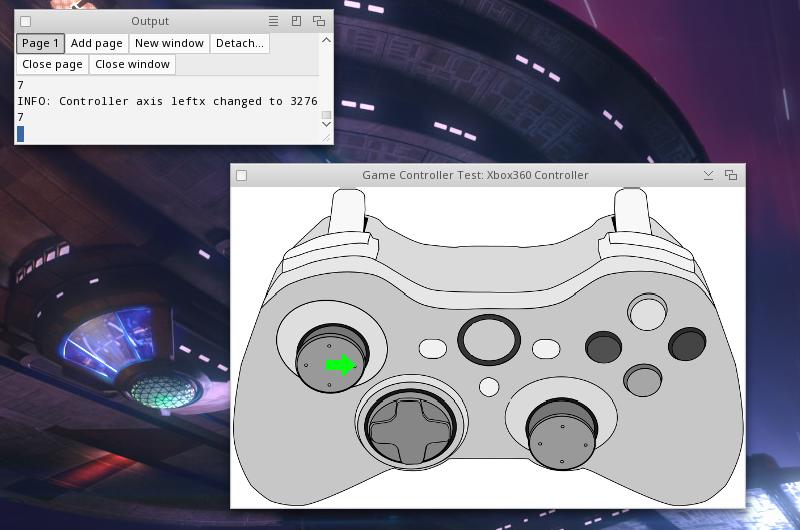The image size is (800, 530).
Task: Click the Back button left of Guide
Action: pyautogui.click(x=433, y=349)
